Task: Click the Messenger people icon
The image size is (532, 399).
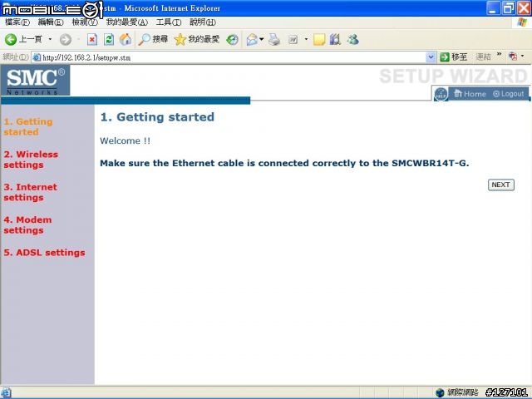Action: [x=352, y=39]
